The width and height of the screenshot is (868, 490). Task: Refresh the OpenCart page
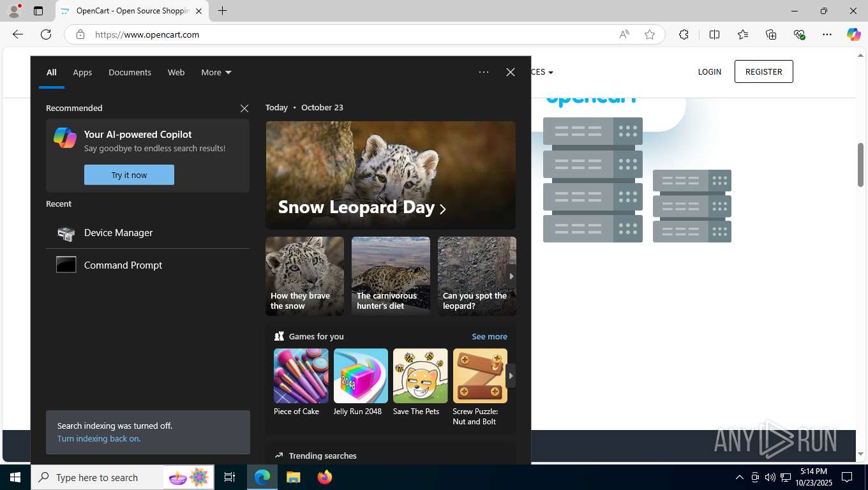pyautogui.click(x=46, y=34)
